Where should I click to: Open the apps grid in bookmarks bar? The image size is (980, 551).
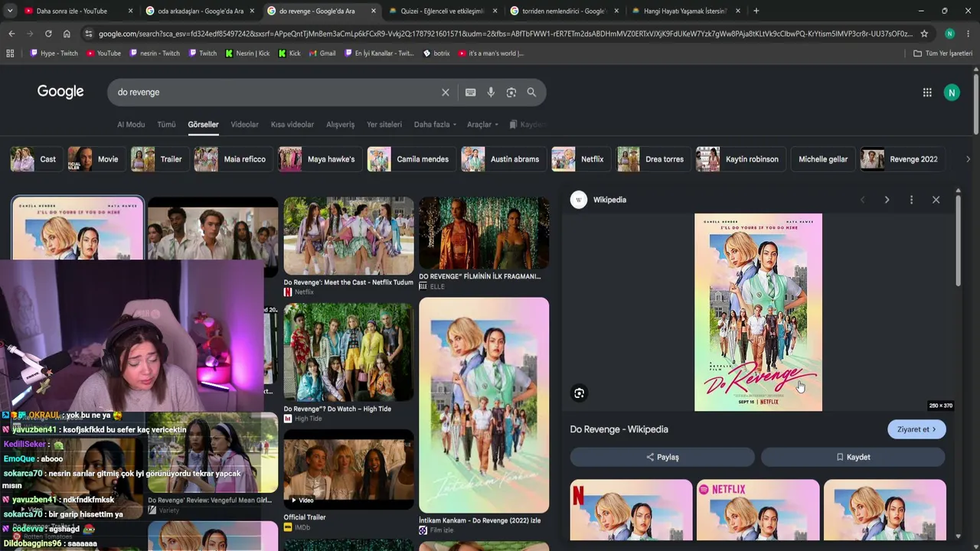10,54
